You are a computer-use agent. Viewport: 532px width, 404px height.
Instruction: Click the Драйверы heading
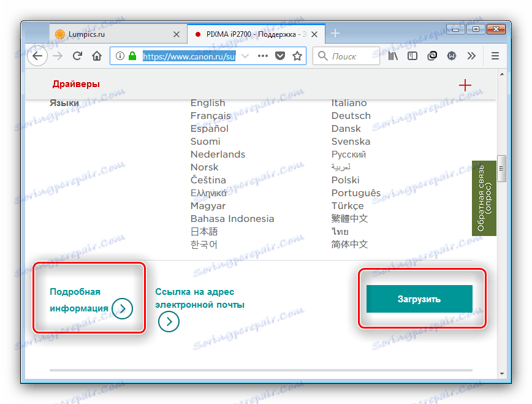click(x=76, y=84)
